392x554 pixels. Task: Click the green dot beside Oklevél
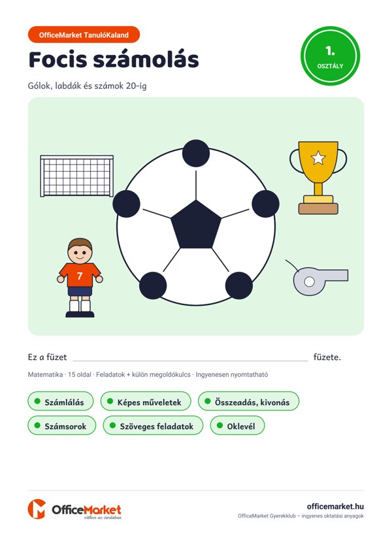click(220, 425)
